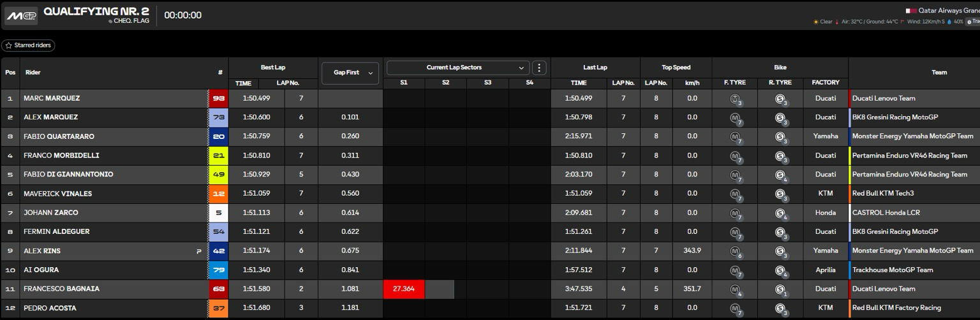Click Franco Morbidelli's rear tyre icon
Viewport: 980px width, 320px height.
[780, 156]
